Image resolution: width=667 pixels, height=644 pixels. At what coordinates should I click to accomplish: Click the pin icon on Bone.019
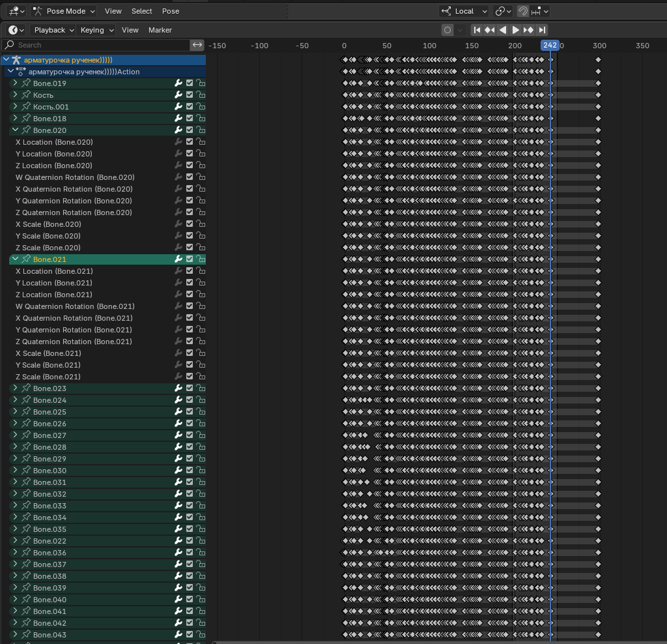tap(26, 83)
